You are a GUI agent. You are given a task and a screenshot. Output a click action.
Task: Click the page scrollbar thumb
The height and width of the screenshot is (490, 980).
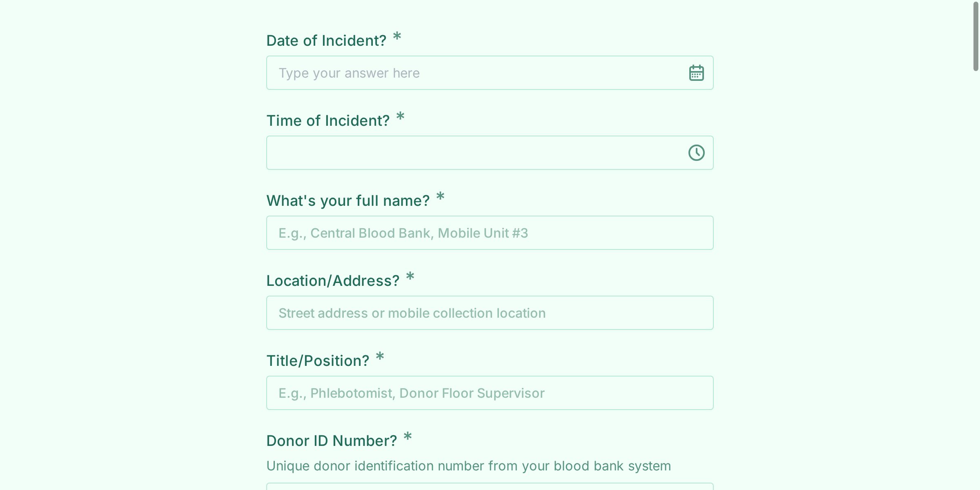[976, 37]
